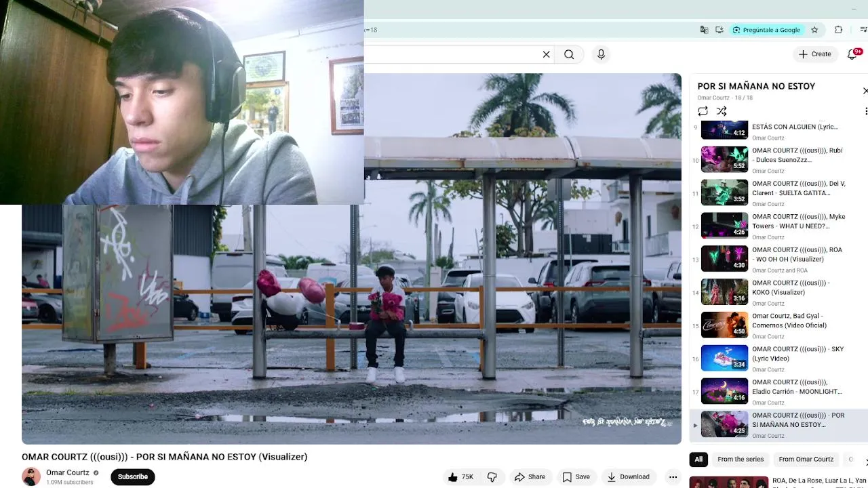
Task: Open the notifications bell
Action: pyautogui.click(x=853, y=54)
